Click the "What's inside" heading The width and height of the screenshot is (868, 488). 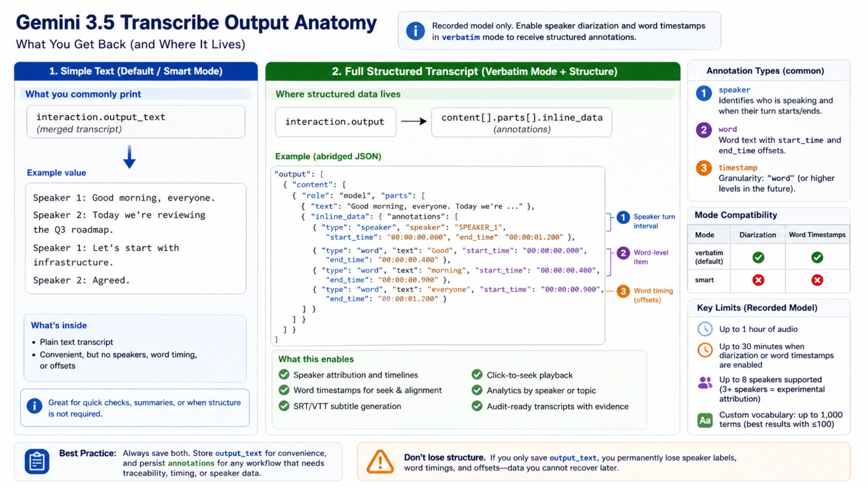click(x=59, y=325)
